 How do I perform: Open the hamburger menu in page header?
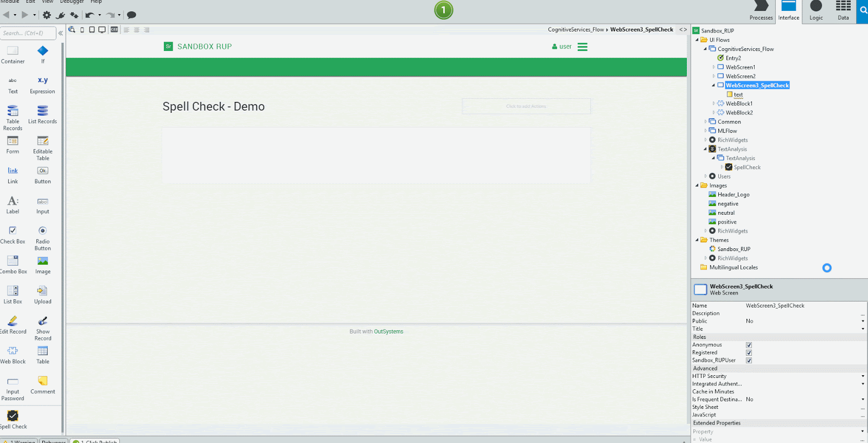click(x=583, y=47)
